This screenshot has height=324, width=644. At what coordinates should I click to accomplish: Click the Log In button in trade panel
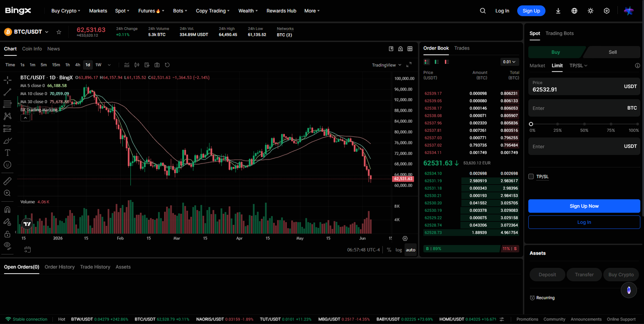(x=584, y=222)
